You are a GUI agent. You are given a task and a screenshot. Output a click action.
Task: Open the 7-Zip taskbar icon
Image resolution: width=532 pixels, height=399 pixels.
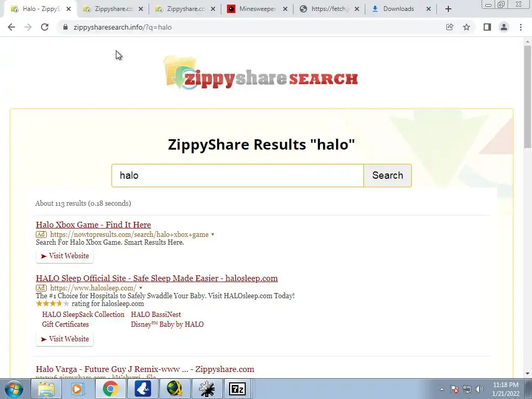pyautogui.click(x=237, y=389)
